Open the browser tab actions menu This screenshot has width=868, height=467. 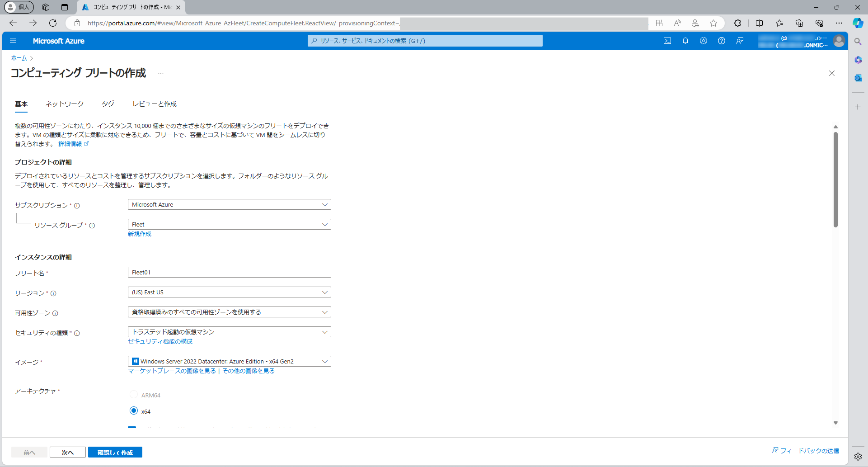tap(65, 7)
